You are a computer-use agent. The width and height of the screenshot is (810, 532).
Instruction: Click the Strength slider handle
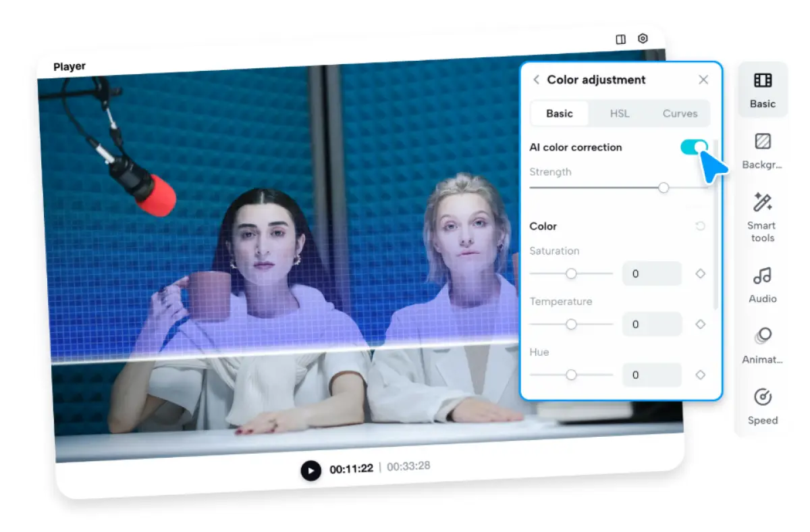pyautogui.click(x=664, y=188)
